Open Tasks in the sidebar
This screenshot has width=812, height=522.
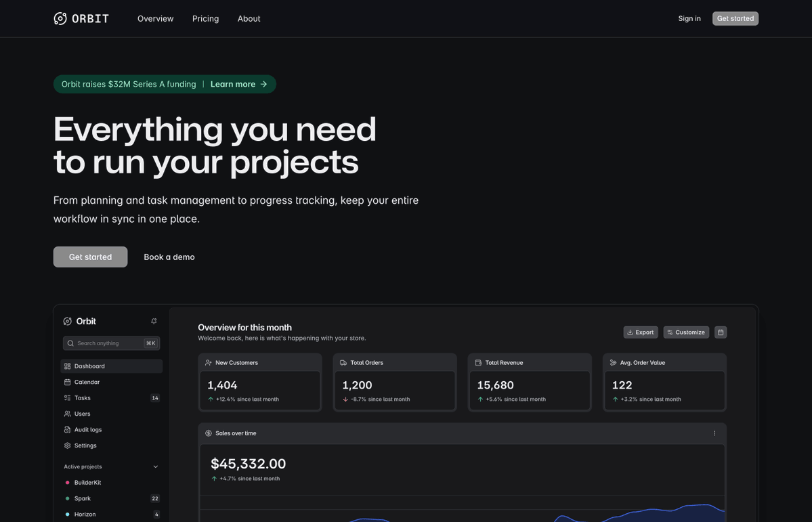[x=111, y=397]
